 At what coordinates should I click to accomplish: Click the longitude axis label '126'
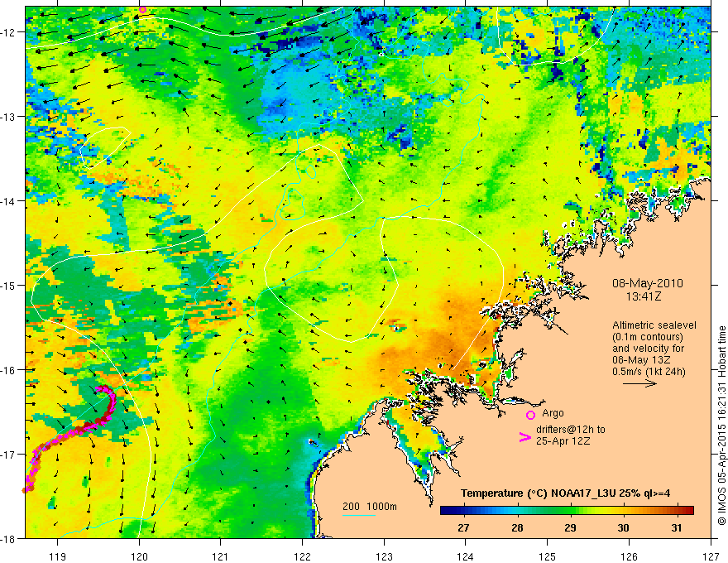click(x=629, y=556)
